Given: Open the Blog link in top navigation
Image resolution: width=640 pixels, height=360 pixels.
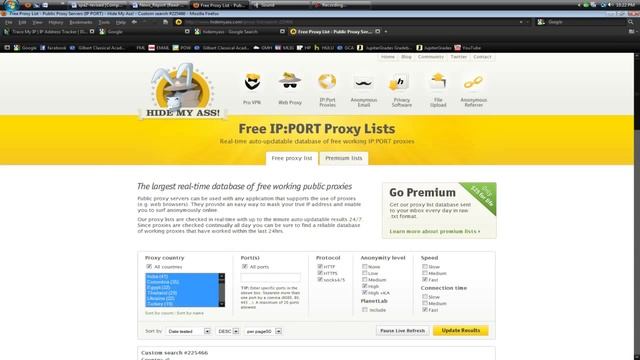Looking at the screenshot, I should pos(406,57).
